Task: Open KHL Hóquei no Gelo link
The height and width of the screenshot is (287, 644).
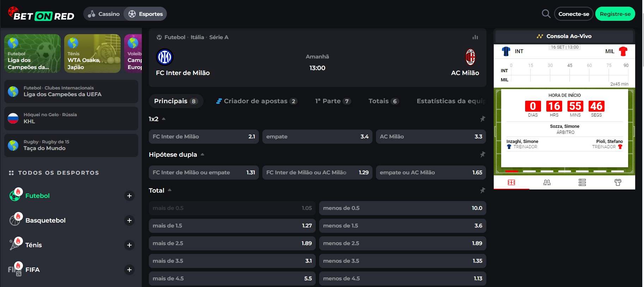Action: pos(71,118)
